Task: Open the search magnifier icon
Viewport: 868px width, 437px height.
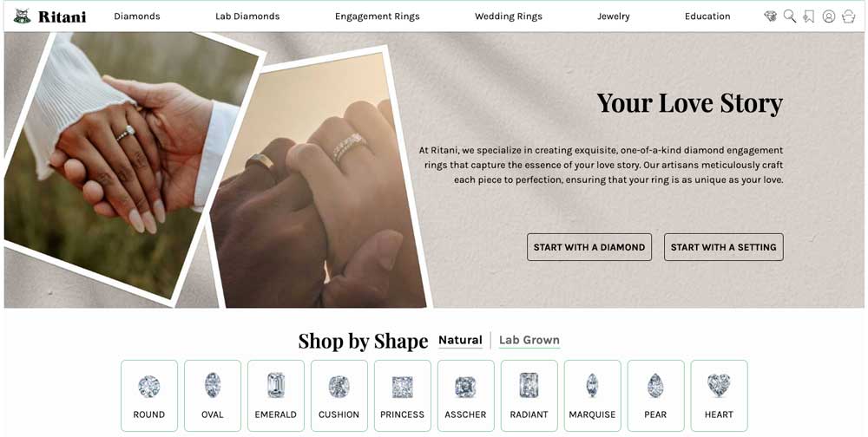Action: 790,16
